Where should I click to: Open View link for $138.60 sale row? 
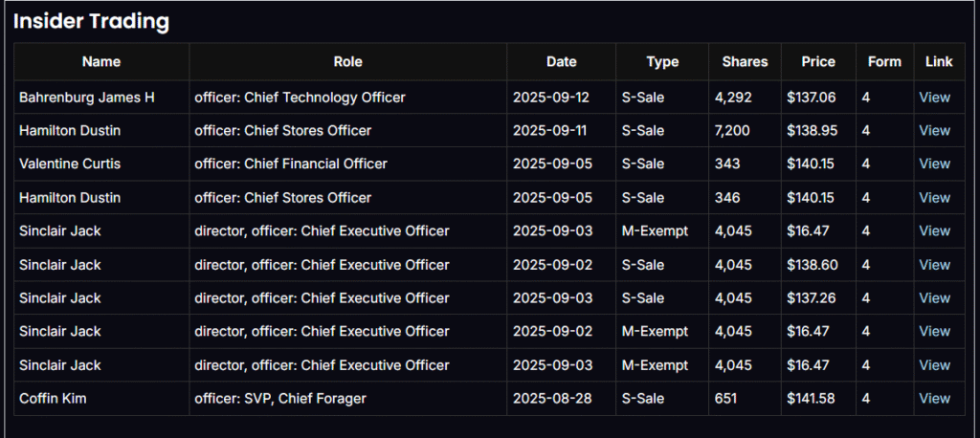(934, 264)
